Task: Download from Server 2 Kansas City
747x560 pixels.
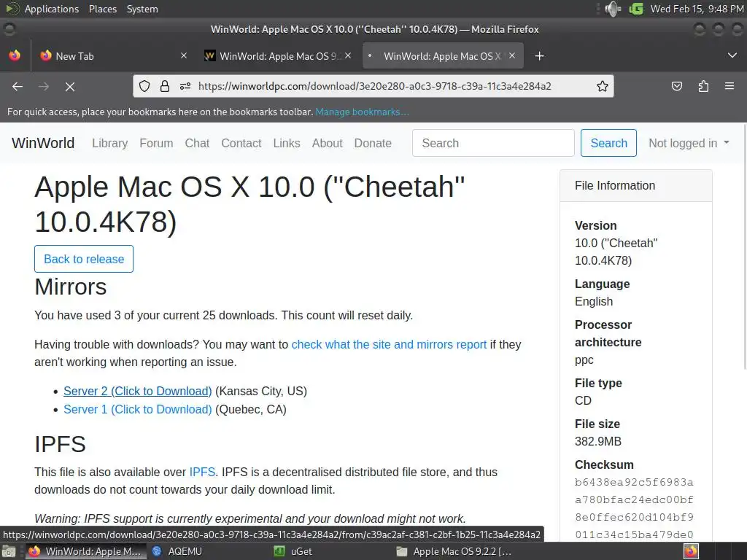Action: coord(138,391)
